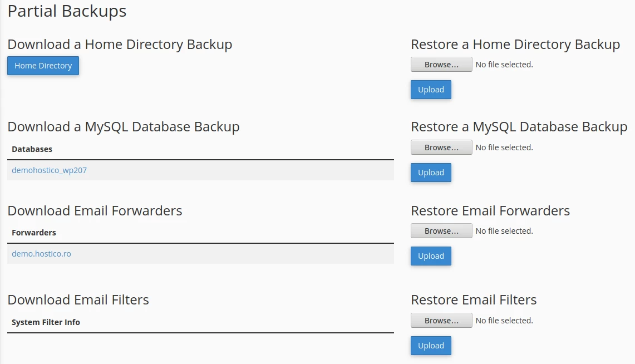This screenshot has height=364, width=635.
Task: Browse for an Email Forwarders backup file
Action: coord(441,231)
